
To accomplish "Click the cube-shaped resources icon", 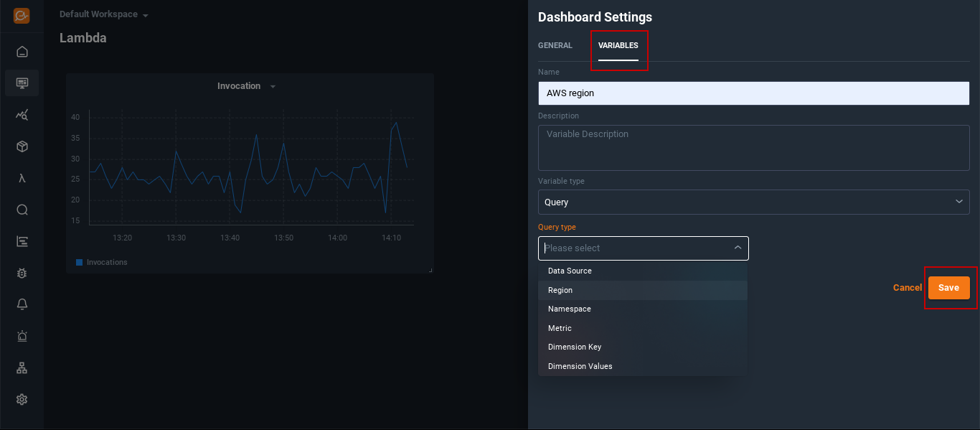I will point(22,146).
